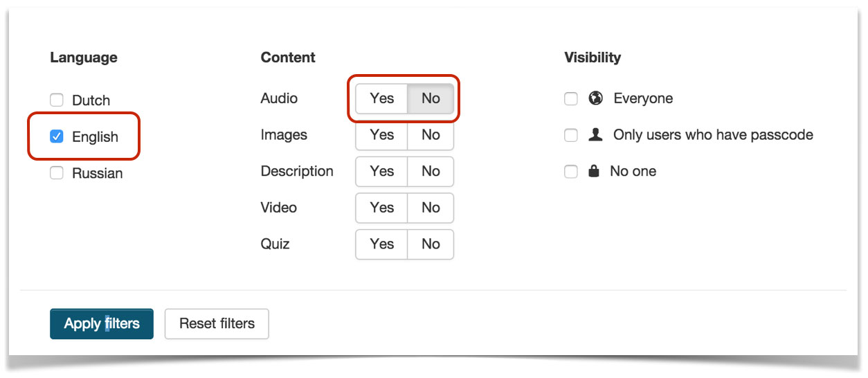Check the Russian language checkbox
This screenshot has width=868, height=378.
coord(57,173)
